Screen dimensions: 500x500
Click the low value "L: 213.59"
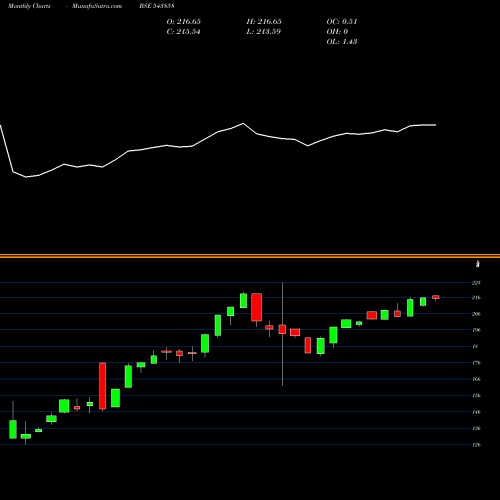[x=264, y=31]
